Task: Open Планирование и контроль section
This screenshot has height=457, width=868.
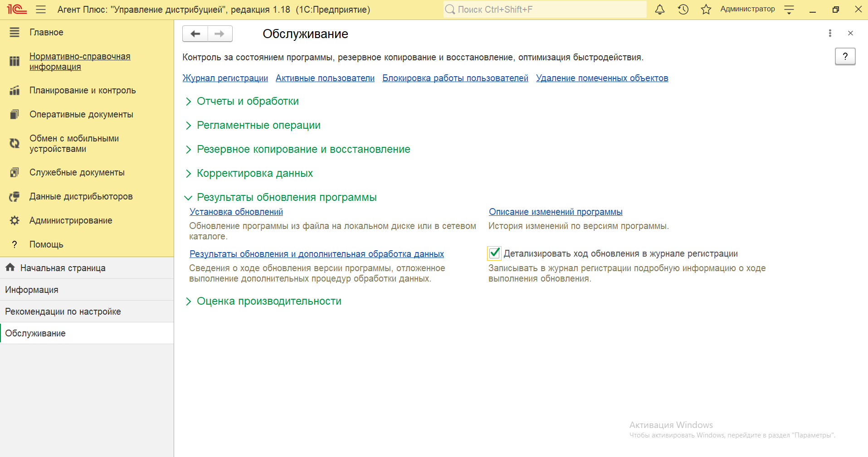Action: 83,90
